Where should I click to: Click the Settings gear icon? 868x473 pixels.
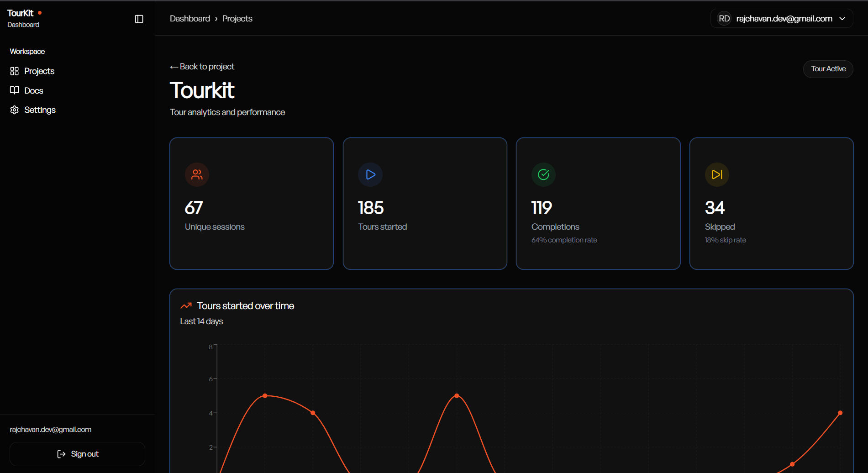15,110
